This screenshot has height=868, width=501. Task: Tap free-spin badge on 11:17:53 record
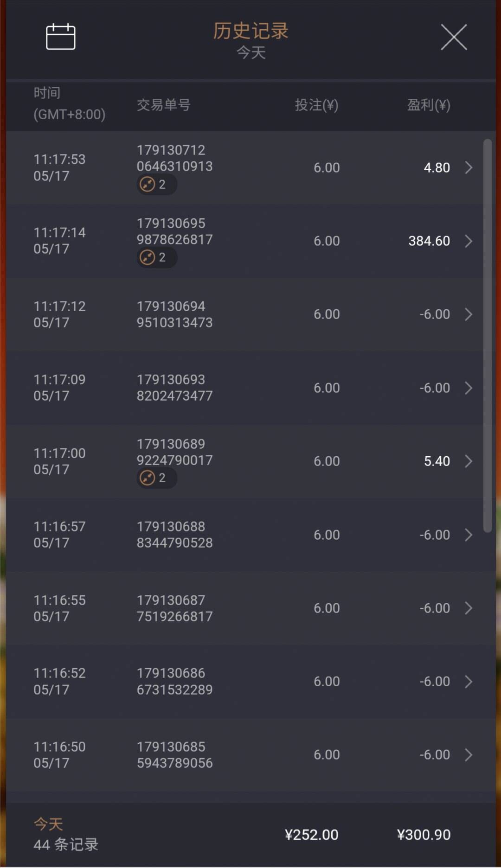(x=156, y=185)
